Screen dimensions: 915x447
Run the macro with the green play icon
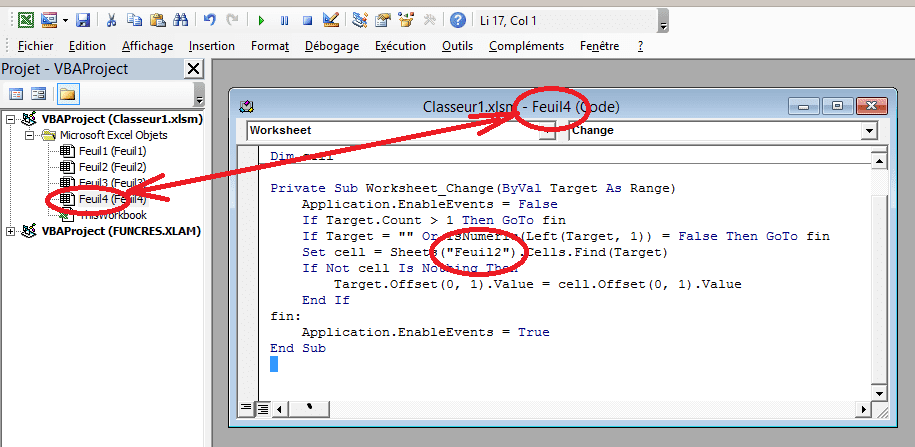262,20
